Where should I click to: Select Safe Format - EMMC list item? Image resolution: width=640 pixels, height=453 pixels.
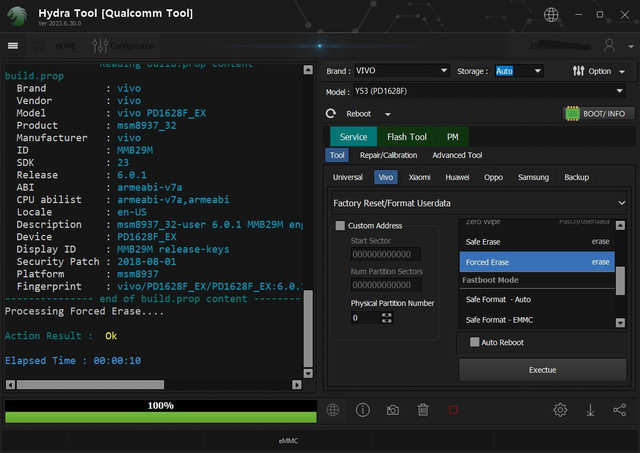point(537,320)
